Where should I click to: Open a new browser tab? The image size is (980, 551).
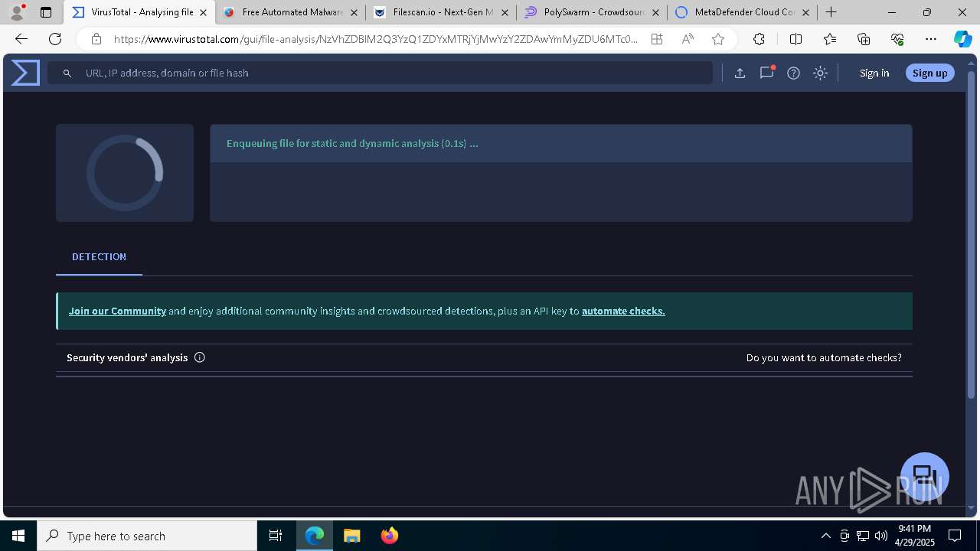(831, 12)
